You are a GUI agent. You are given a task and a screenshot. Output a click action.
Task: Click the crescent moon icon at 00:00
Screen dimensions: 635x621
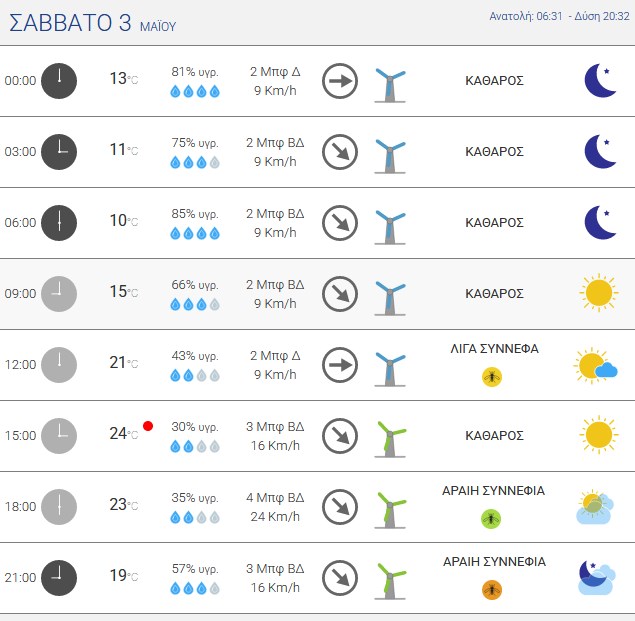[601, 80]
